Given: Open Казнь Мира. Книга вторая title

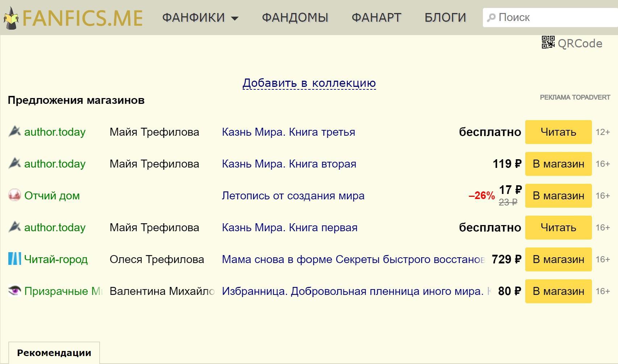Looking at the screenshot, I should 289,164.
